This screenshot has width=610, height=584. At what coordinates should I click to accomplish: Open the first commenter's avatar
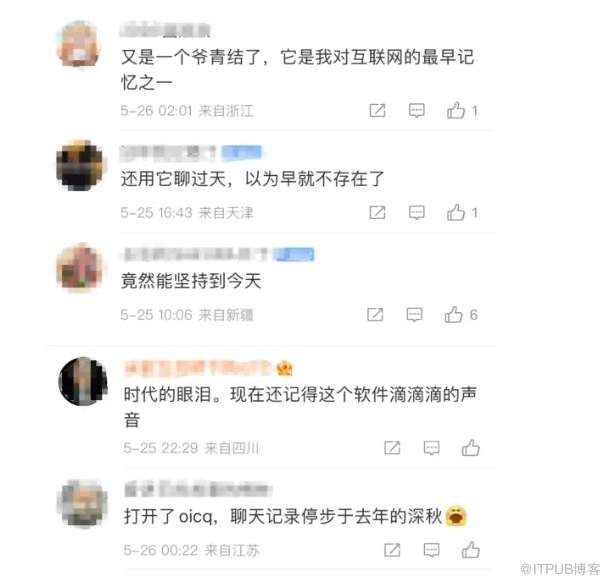click(80, 44)
